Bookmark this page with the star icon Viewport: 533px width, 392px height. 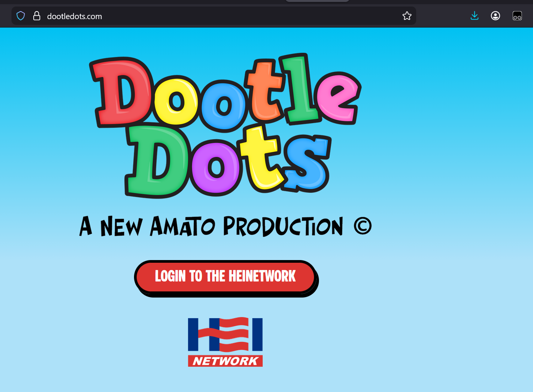pyautogui.click(x=407, y=16)
